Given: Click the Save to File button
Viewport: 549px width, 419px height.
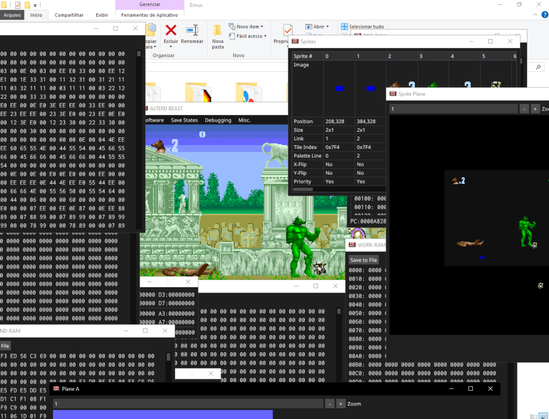Looking at the screenshot, I should (x=363, y=260).
